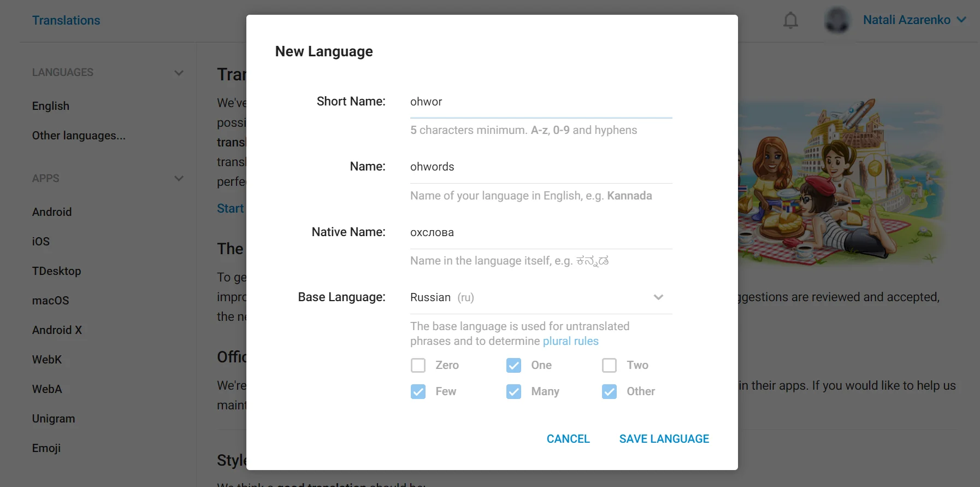Screen dimensions: 980x487
Task: Uncheck the Few plural form
Action: (418, 391)
